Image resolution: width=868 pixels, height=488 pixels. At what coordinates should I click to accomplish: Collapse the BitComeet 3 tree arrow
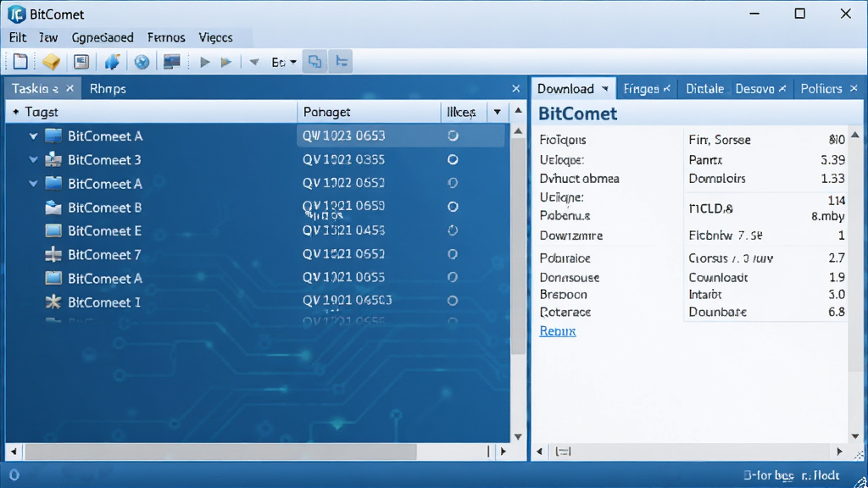coord(33,160)
